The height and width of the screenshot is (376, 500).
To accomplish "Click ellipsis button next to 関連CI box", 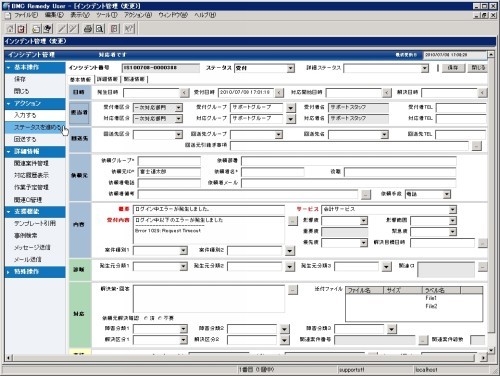I will click(482, 267).
